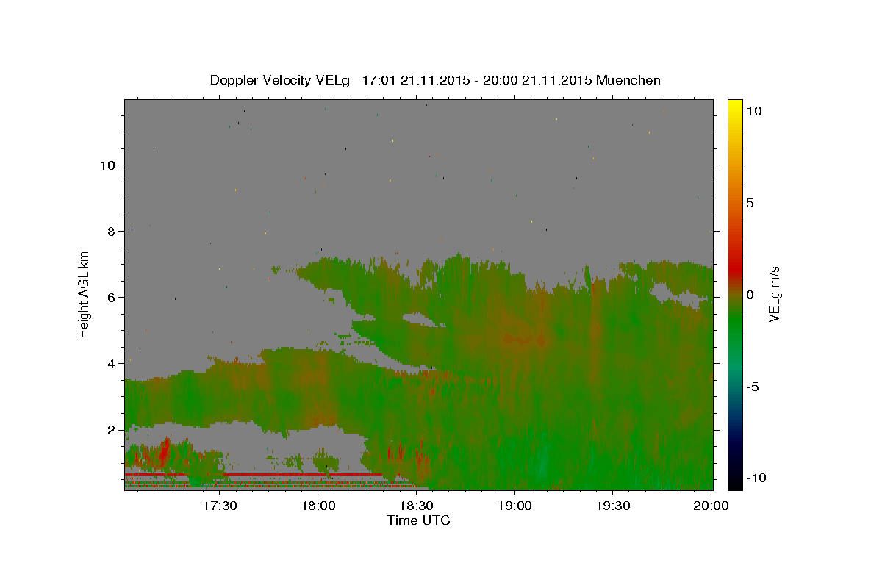Click the '18:30' time tick label
The width and height of the screenshot is (882, 588).
click(x=417, y=506)
